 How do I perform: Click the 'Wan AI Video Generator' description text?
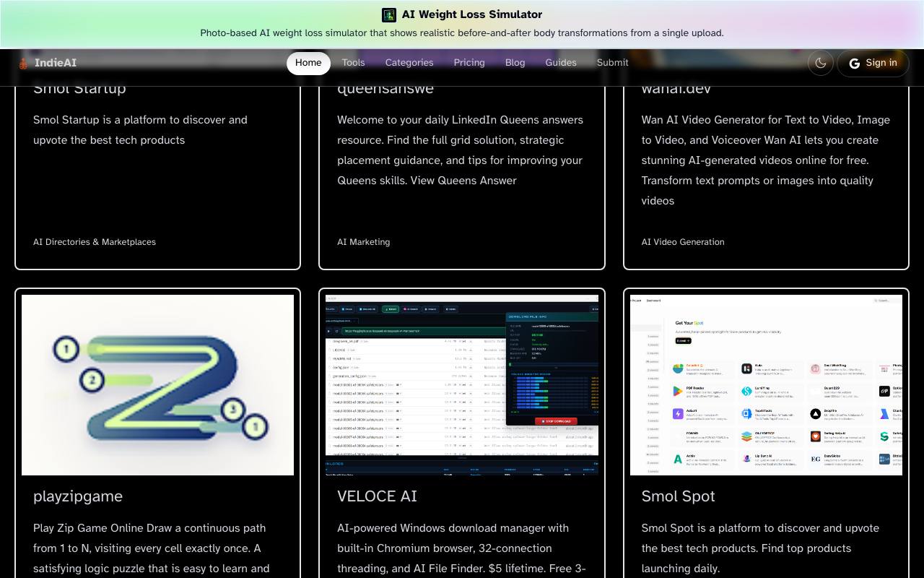click(x=766, y=160)
